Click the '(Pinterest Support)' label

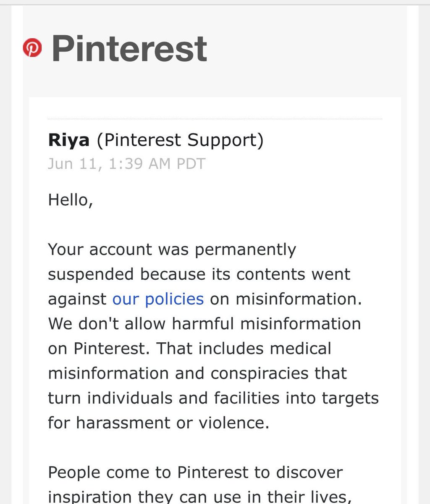pyautogui.click(x=180, y=141)
